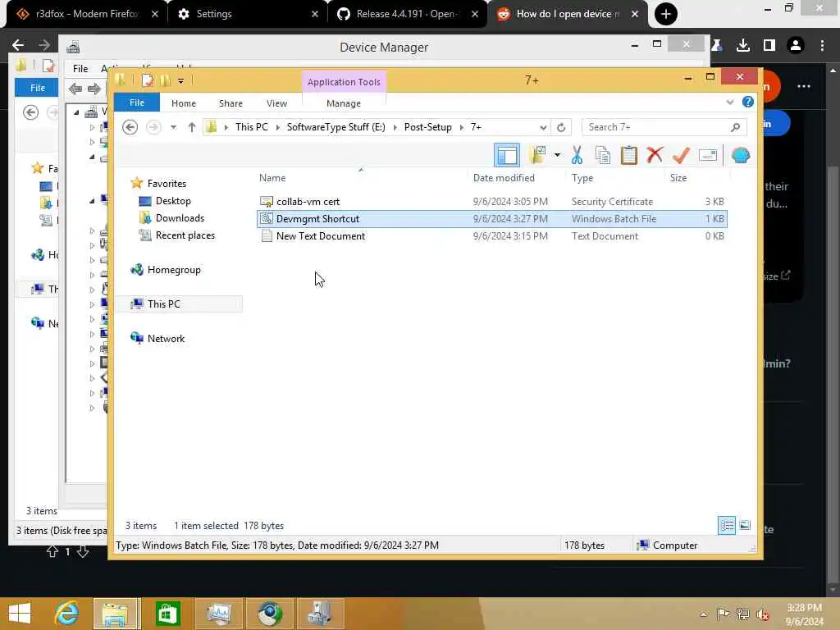Expand the breadcrumb arrow after Post-Setup
Viewport: 840px width, 630px height.
pyautogui.click(x=461, y=127)
